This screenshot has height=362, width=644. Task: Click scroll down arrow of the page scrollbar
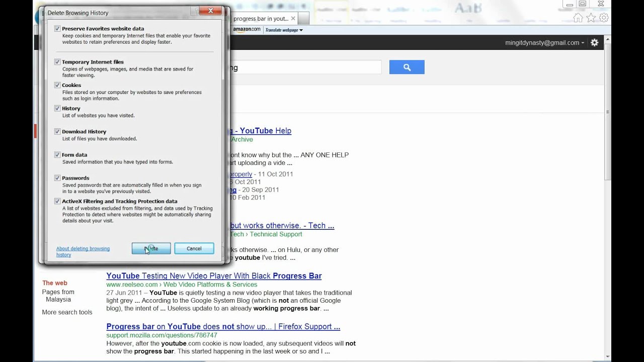coord(608,356)
